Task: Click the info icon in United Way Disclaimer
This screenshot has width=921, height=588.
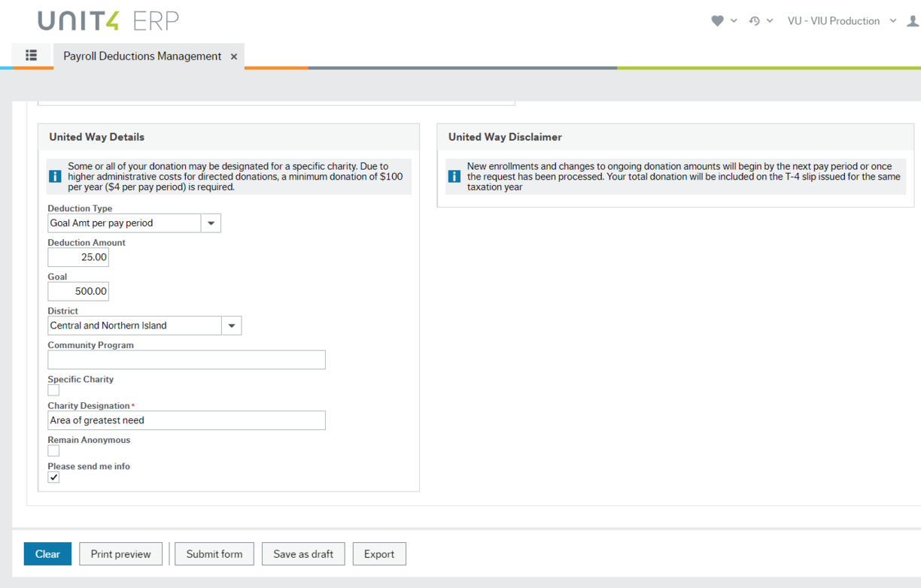Action: (x=454, y=177)
